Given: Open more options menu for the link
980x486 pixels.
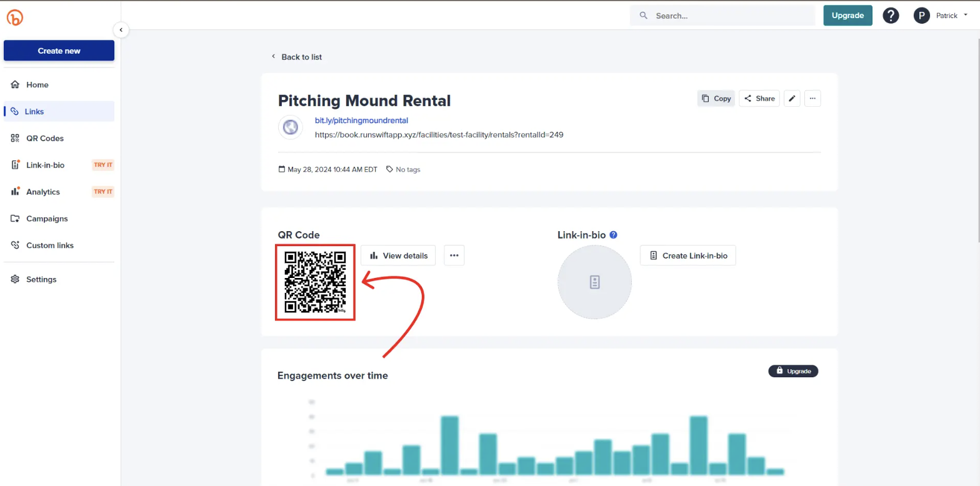Looking at the screenshot, I should [x=812, y=98].
